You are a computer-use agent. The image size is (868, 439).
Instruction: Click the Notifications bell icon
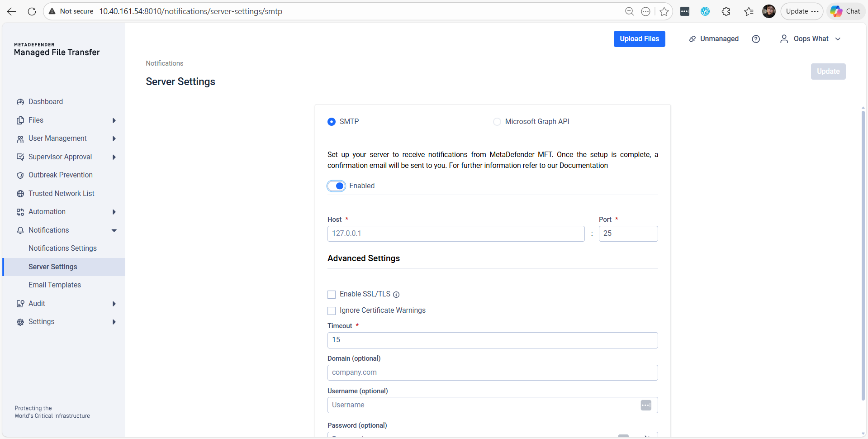[x=20, y=230]
